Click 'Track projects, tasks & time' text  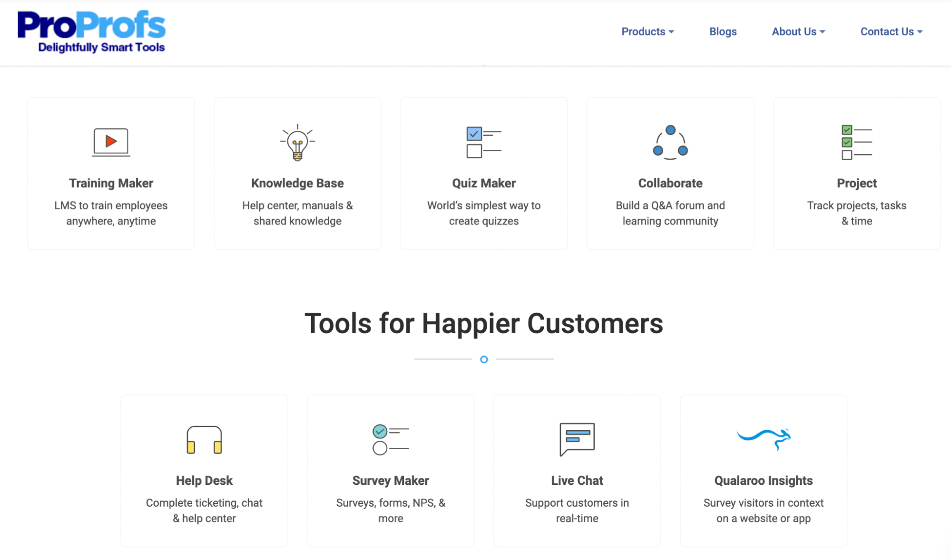(x=857, y=213)
